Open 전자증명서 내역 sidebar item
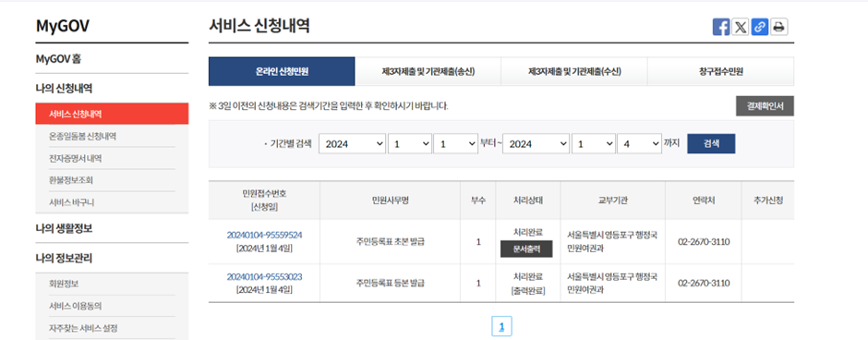This screenshot has height=340, width=868. 76,158
